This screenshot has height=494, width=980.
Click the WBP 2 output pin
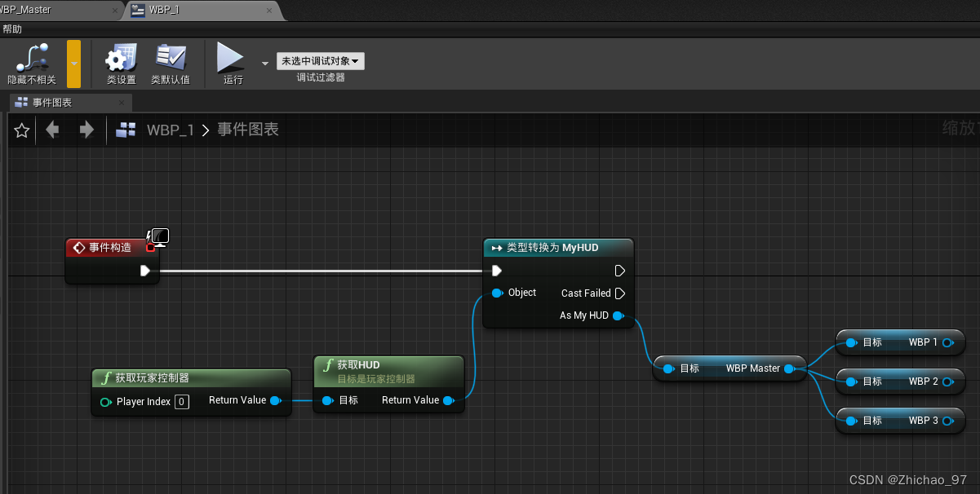(x=947, y=382)
